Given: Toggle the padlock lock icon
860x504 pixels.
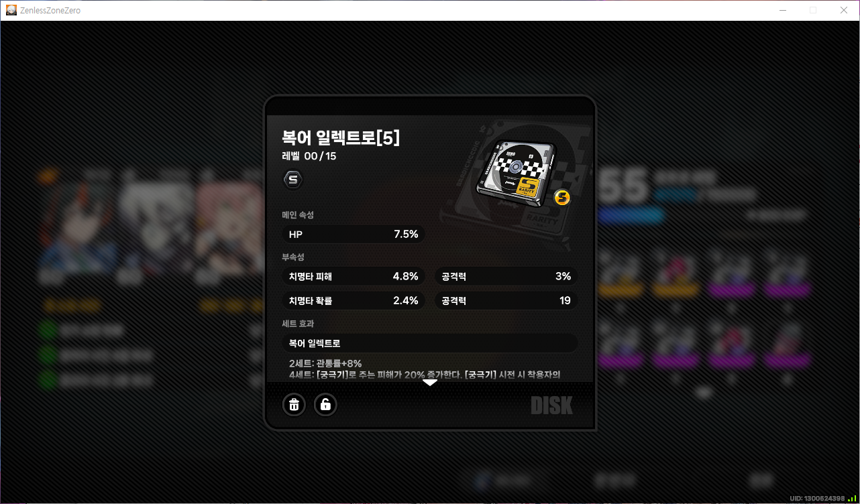Looking at the screenshot, I should pos(325,405).
